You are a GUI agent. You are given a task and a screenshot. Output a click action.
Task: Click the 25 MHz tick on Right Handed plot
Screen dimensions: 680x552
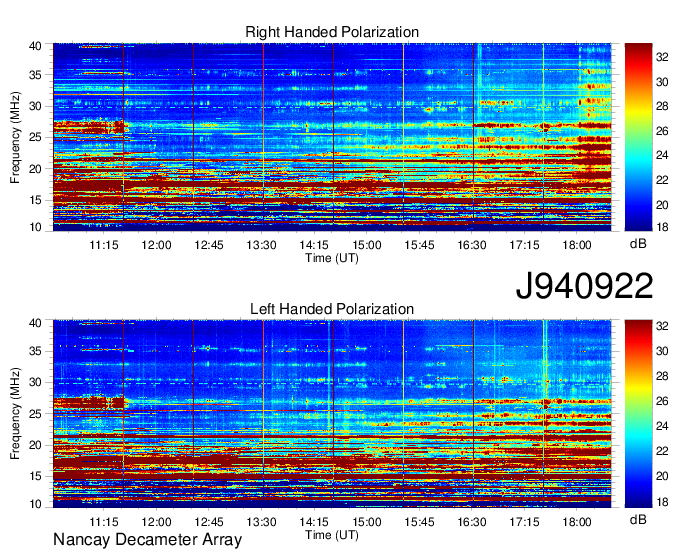(x=35, y=138)
